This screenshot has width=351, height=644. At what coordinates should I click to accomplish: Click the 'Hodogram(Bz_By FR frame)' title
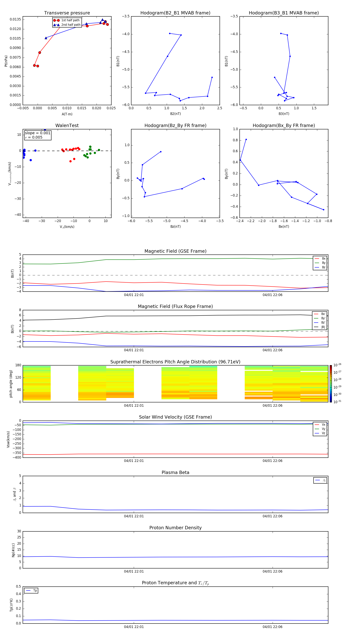(x=175, y=125)
